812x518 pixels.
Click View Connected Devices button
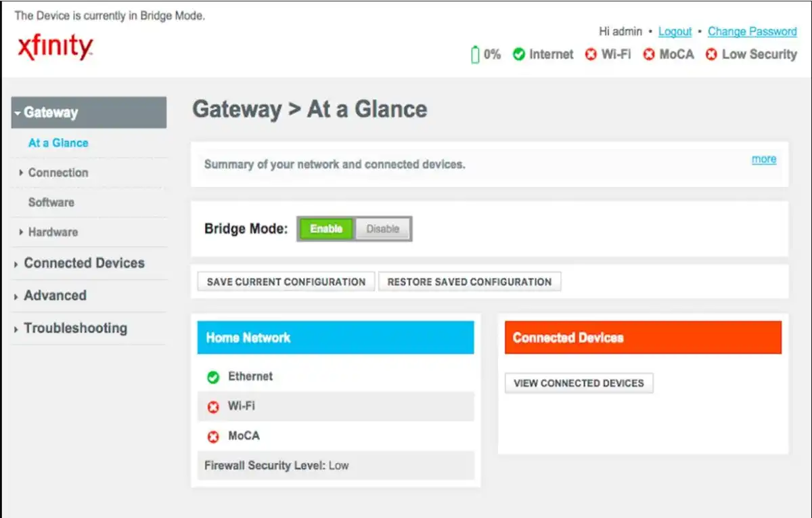tap(579, 383)
